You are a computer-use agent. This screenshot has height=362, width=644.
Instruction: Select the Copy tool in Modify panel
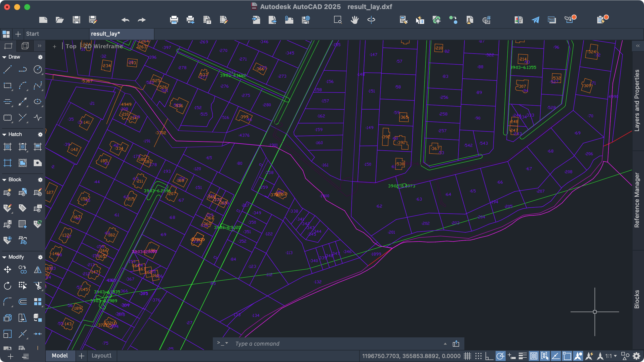click(23, 270)
